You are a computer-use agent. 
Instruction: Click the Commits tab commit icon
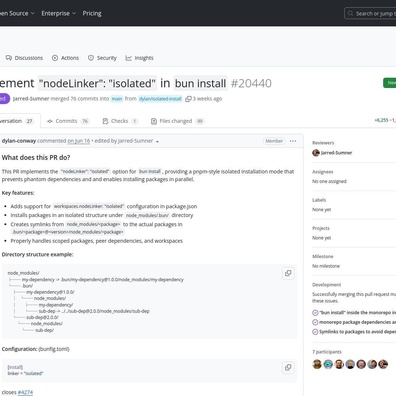coord(50,121)
